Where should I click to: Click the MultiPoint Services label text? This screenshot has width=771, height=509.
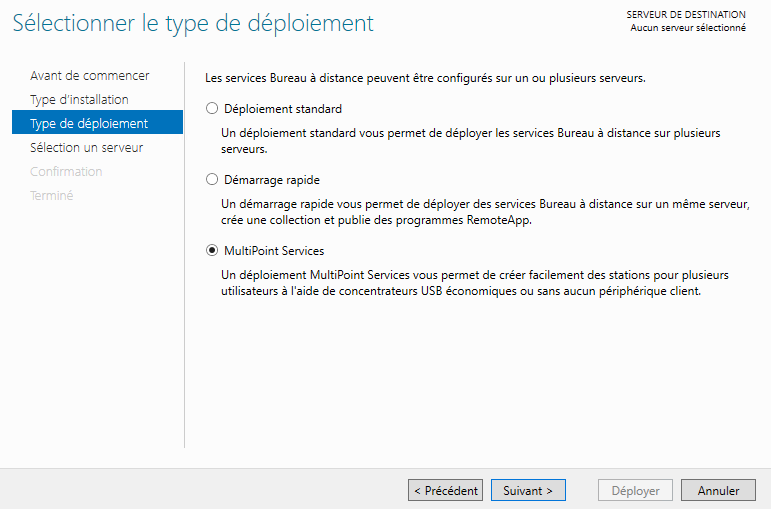(274, 251)
